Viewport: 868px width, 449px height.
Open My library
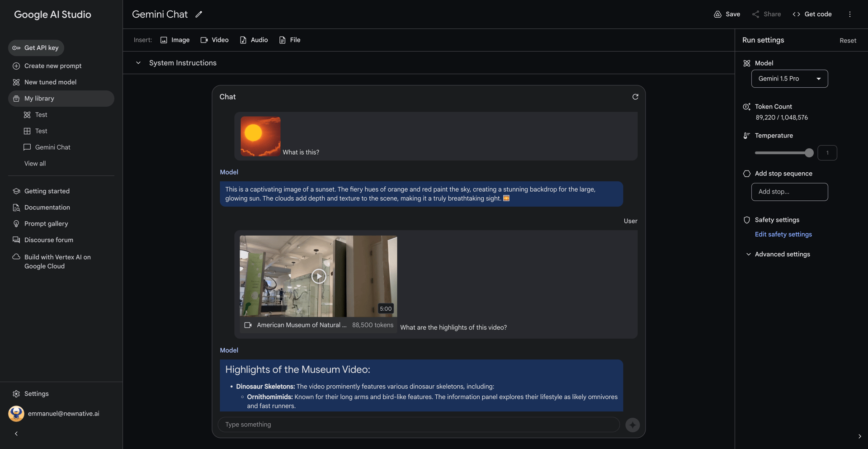(x=61, y=98)
